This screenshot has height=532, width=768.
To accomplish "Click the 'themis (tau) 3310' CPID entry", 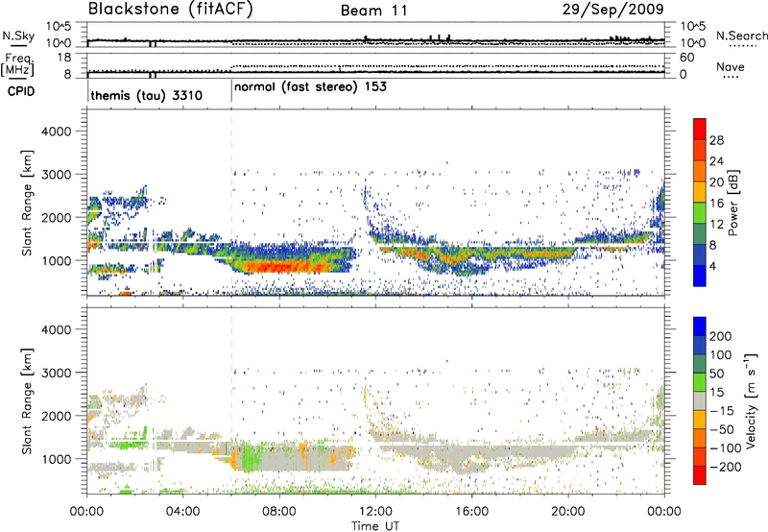I will [147, 95].
